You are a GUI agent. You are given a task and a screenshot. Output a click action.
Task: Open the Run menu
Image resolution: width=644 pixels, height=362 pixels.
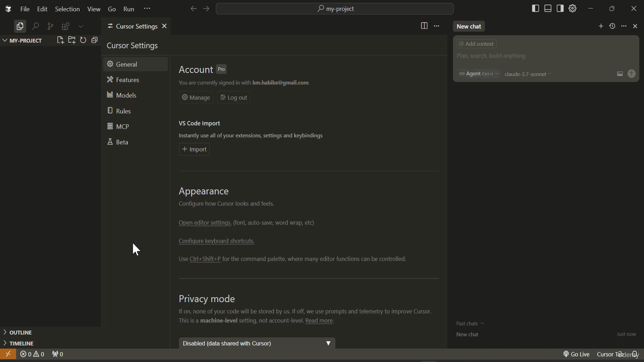[x=129, y=9]
